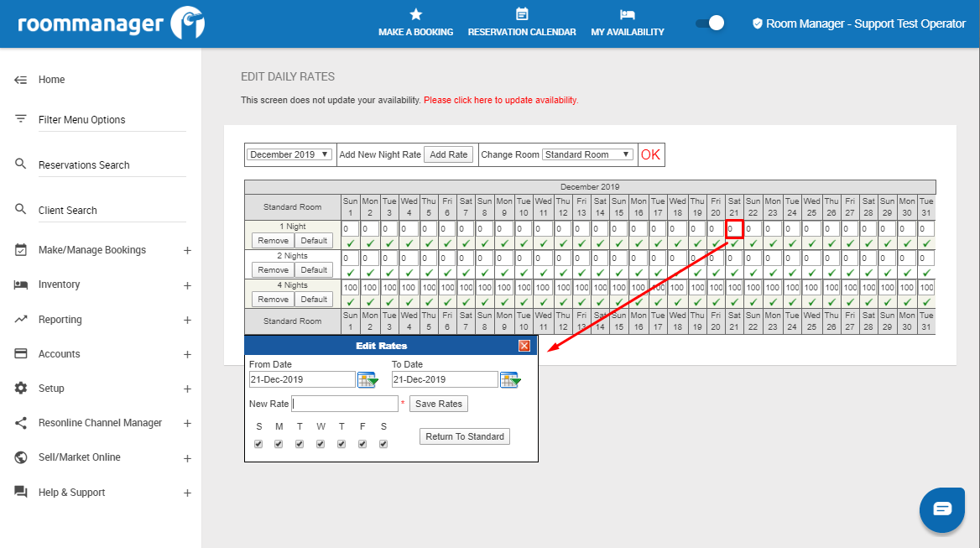The image size is (980, 548).
Task: Click the Reservation Calendar icon
Action: coord(522,13)
